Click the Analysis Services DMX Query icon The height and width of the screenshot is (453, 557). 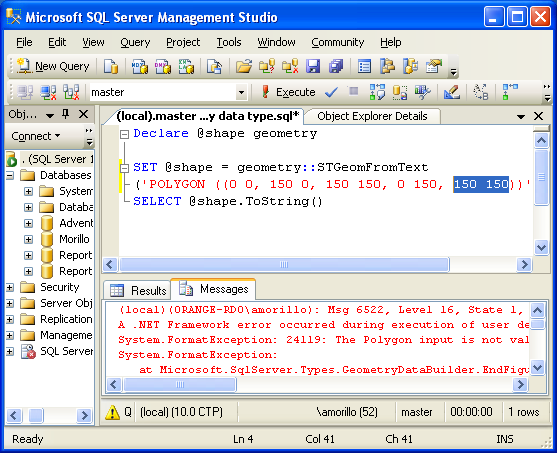pyautogui.click(x=163, y=66)
